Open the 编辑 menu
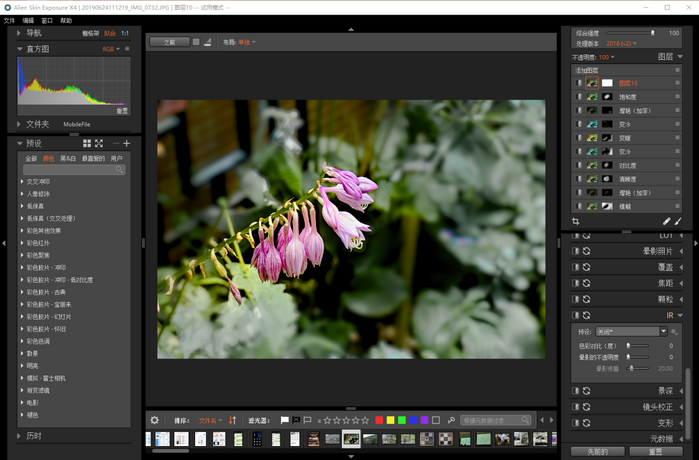The height and width of the screenshot is (460, 699). (x=28, y=20)
